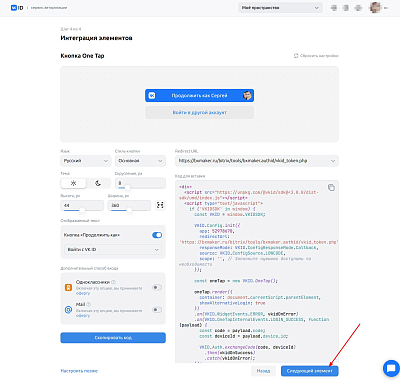Viewport: 400px width, 381px height.
Task: Open the workspace selector in header
Action: (x=280, y=8)
